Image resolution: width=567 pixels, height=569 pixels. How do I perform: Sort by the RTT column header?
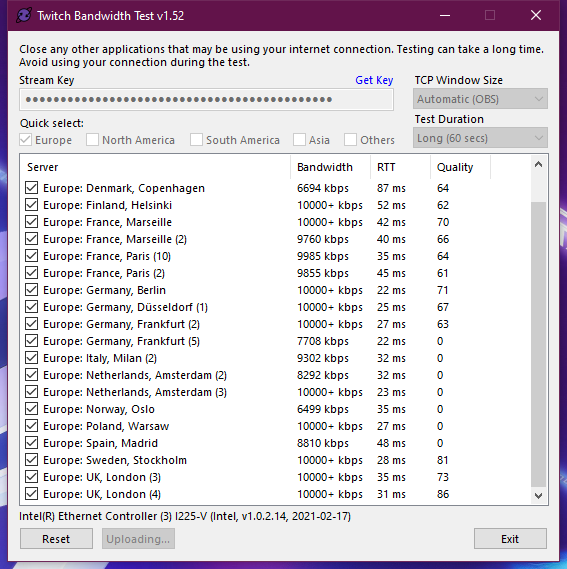tap(400, 167)
